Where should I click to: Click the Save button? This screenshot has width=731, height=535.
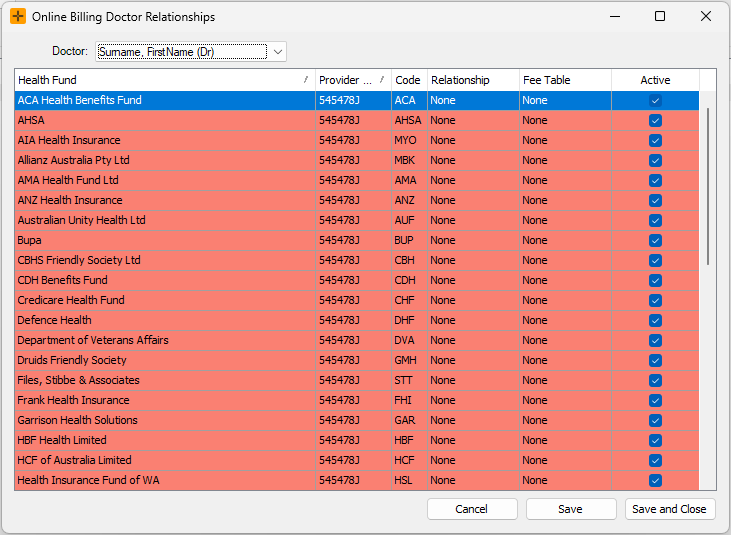[571, 509]
